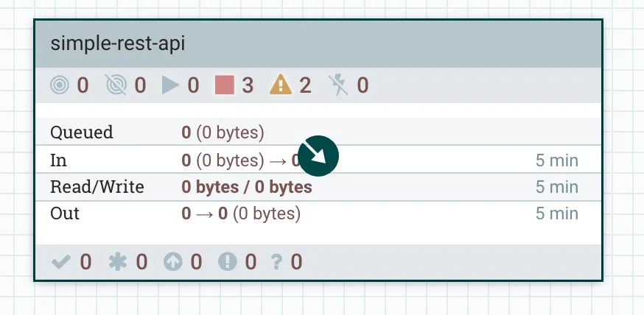The image size is (644, 315).
Task: Click the Out row label
Action: coord(65,214)
